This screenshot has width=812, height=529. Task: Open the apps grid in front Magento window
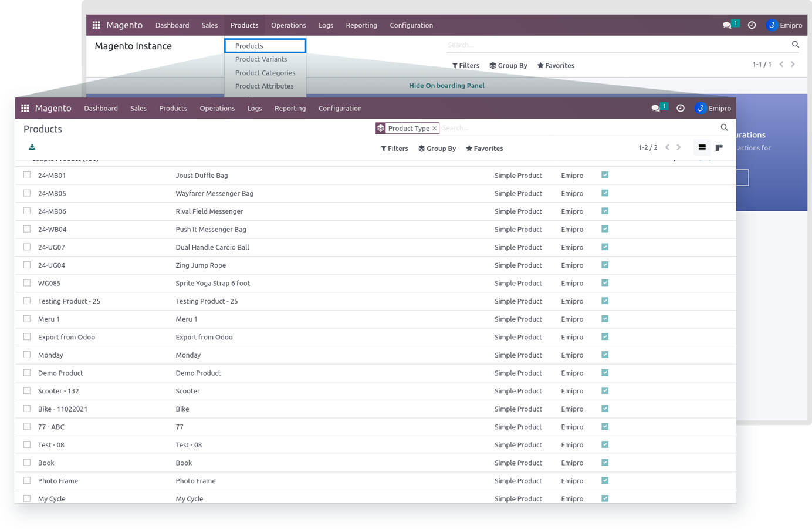point(25,108)
